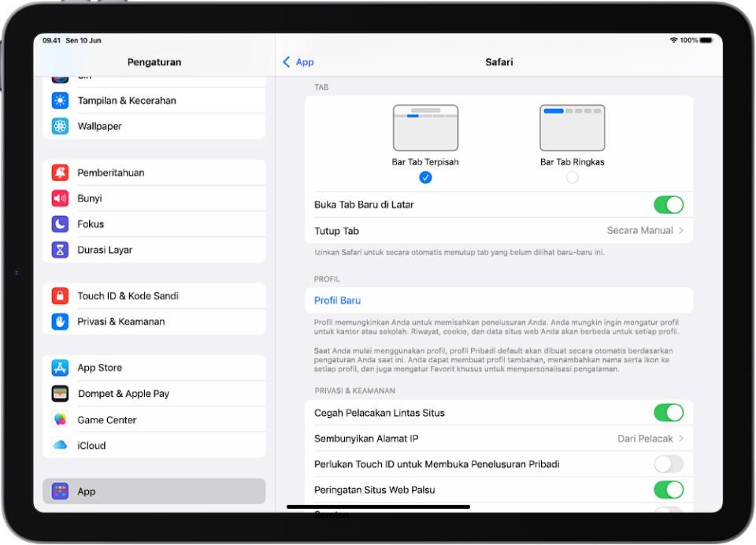Tap the back chevron next to App
Image resolution: width=756 pixels, height=545 pixels.
pos(287,61)
